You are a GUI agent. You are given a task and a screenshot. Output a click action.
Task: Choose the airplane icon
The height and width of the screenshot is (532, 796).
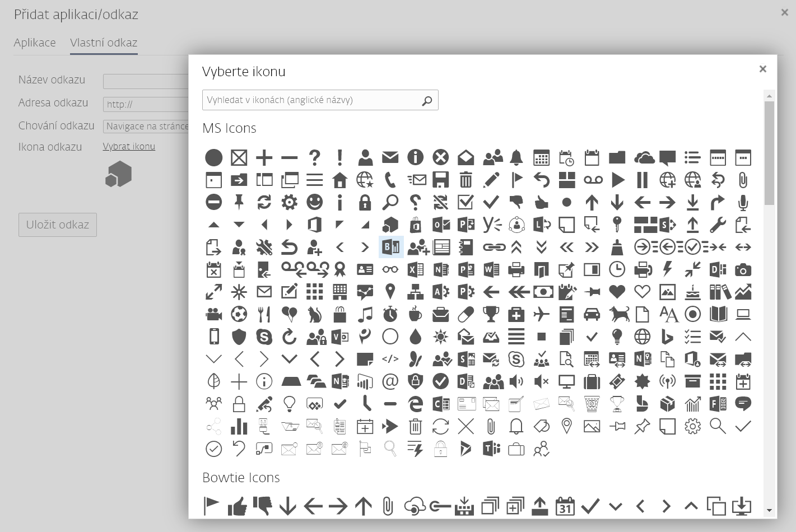click(541, 314)
